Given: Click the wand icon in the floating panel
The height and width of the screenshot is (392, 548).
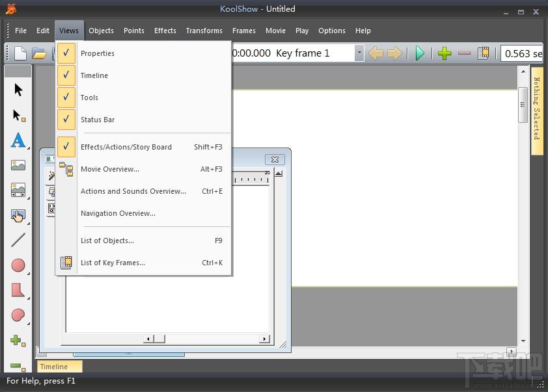Looking at the screenshot, I should 51,175.
